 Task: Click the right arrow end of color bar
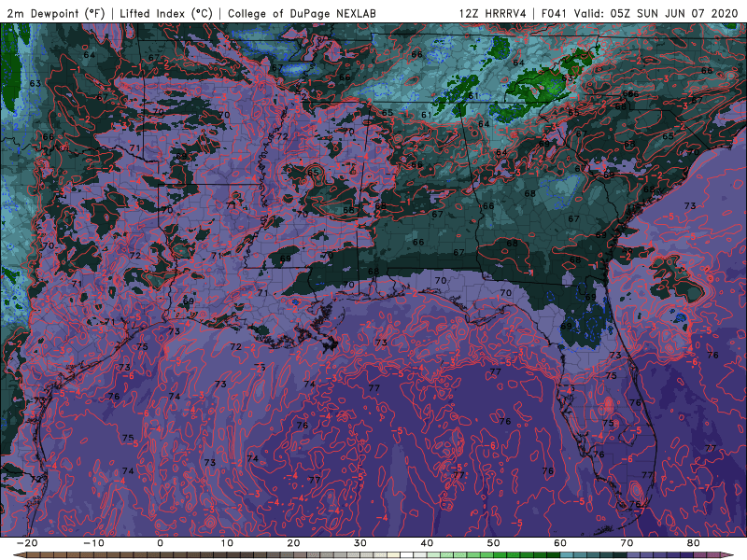[x=727, y=555]
